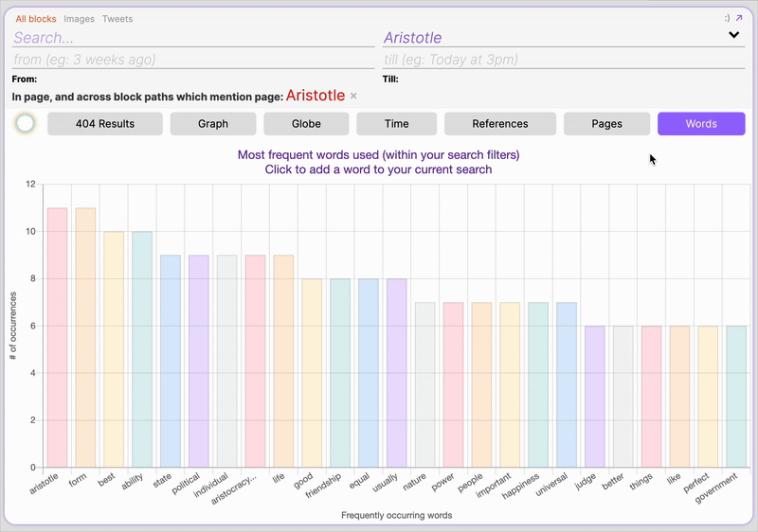Select the 'happiness' bar
Viewport: 758px width, 532px height.
538,384
